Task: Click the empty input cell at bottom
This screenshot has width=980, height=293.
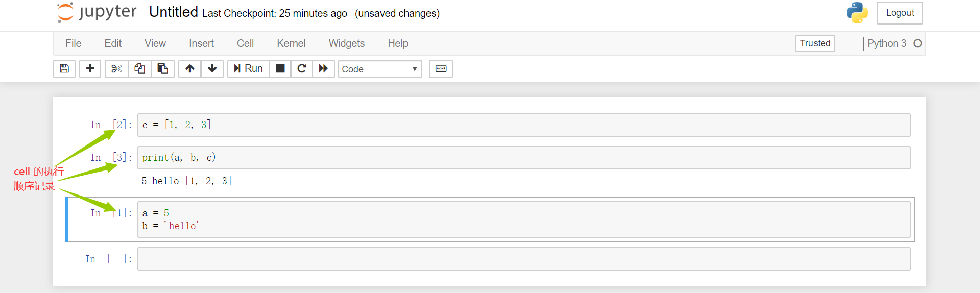Action: tap(524, 259)
